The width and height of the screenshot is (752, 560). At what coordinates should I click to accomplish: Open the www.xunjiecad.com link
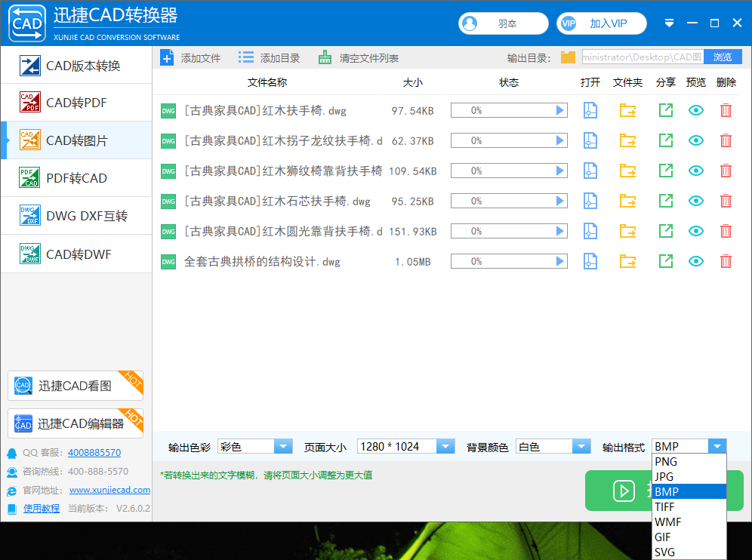point(109,490)
